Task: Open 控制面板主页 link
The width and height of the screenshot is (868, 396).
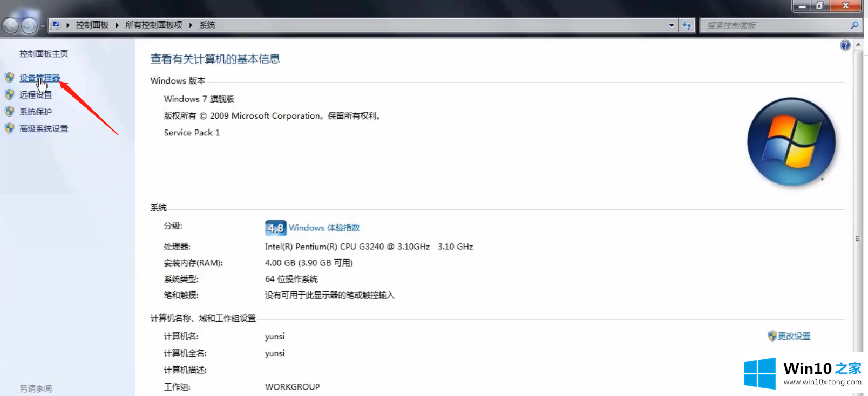Action: point(44,53)
